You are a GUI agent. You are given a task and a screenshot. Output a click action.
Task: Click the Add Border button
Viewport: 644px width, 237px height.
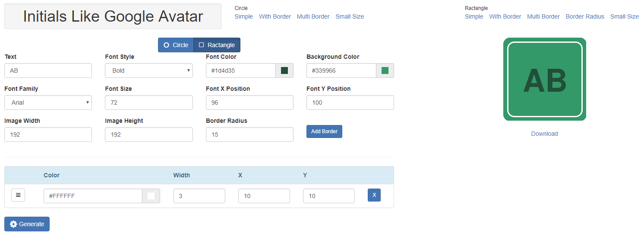324,131
